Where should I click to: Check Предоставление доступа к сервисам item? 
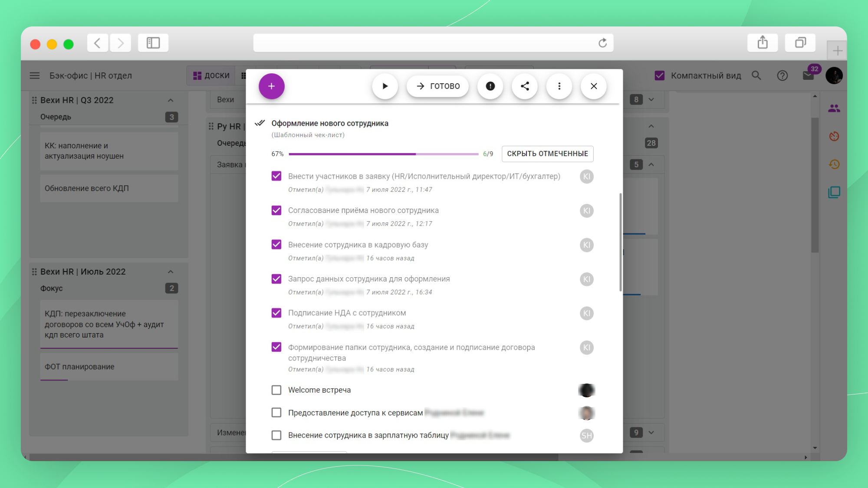(276, 413)
